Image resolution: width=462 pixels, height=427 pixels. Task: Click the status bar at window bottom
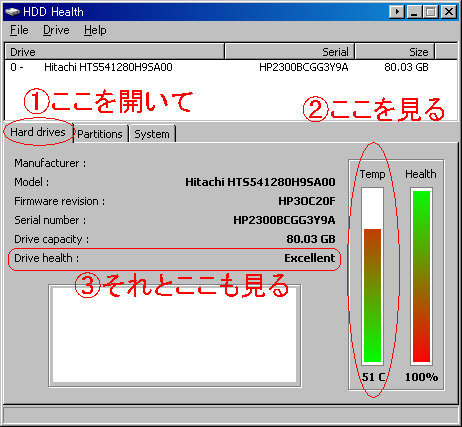point(231,415)
